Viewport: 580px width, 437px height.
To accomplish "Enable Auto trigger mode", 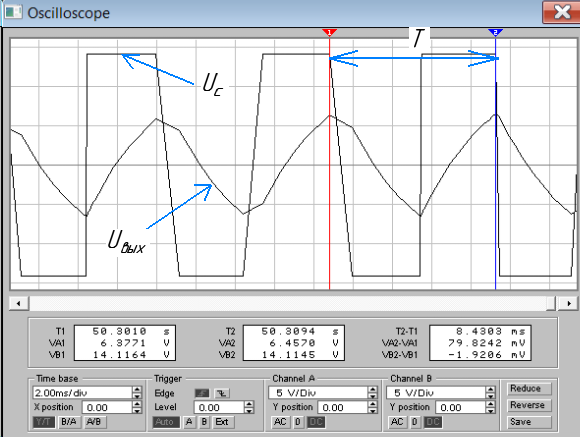I will [166, 422].
